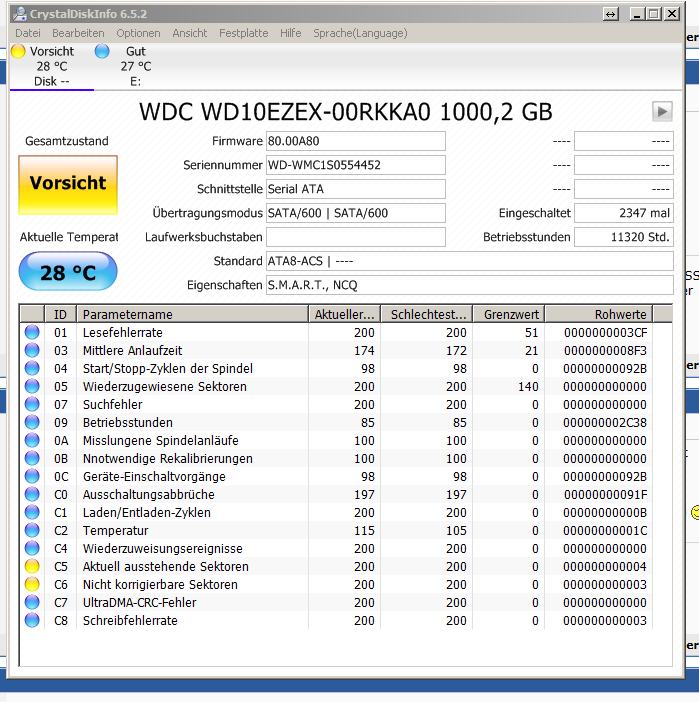
Task: Select the UltraDMA-CRC-Fehler parameter name
Action: click(139, 603)
